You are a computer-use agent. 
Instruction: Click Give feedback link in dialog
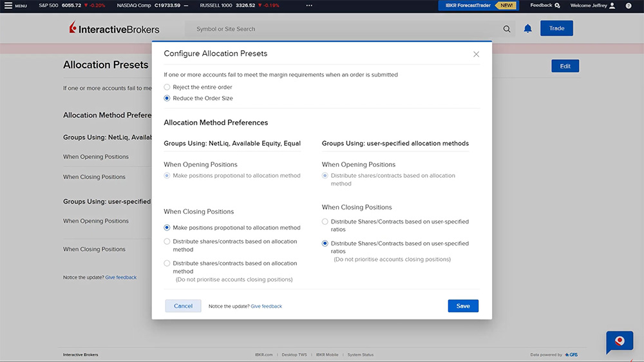click(x=266, y=306)
